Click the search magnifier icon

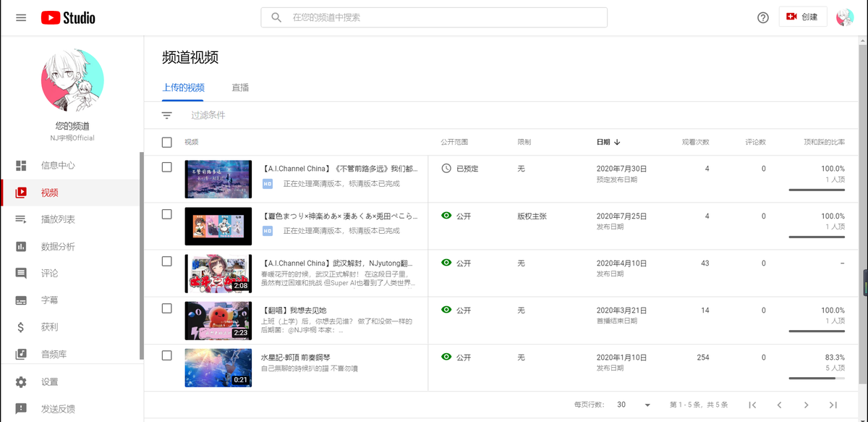(276, 17)
